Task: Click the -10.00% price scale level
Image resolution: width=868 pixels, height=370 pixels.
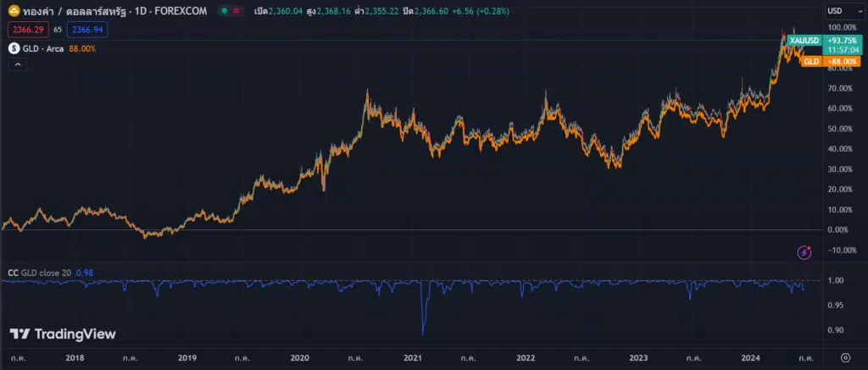Action: (x=843, y=250)
